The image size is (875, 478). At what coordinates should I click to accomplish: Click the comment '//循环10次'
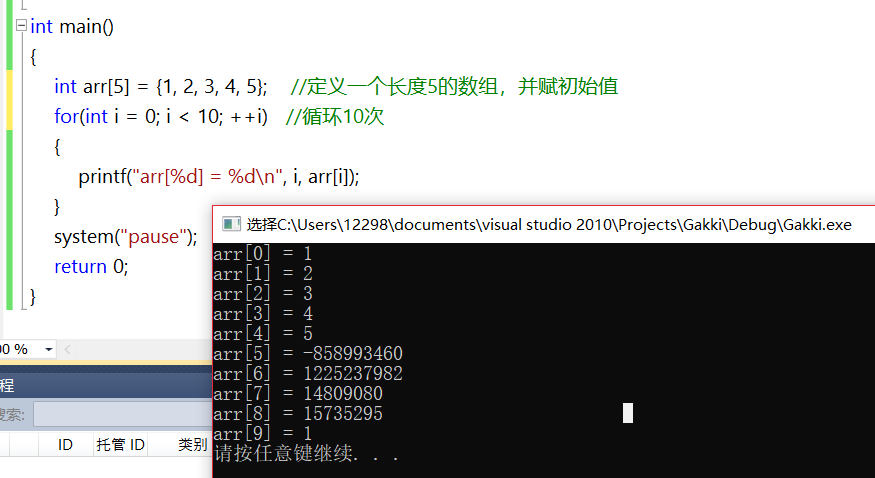335,117
